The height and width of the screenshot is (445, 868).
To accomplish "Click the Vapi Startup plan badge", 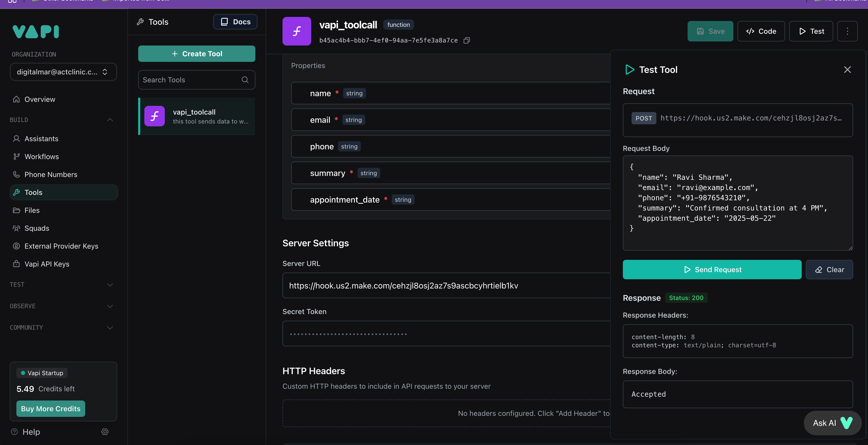I will coord(42,373).
